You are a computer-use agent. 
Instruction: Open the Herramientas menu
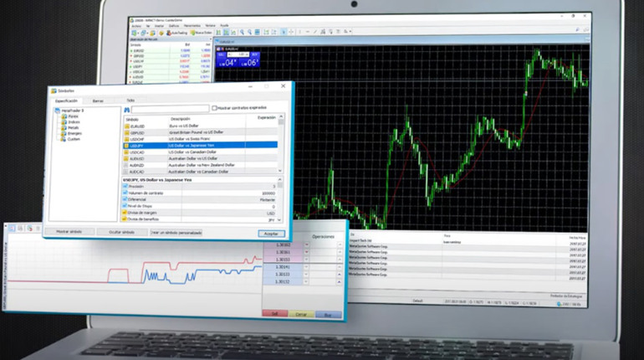(x=192, y=26)
